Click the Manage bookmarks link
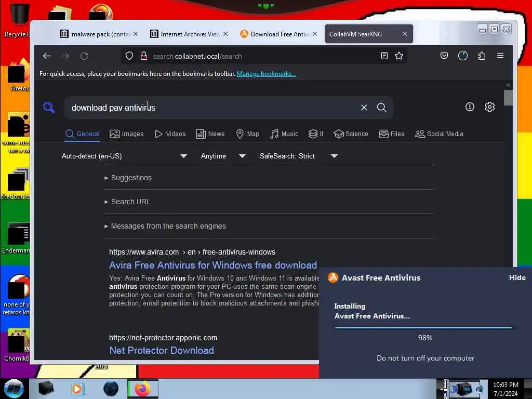 (x=267, y=74)
